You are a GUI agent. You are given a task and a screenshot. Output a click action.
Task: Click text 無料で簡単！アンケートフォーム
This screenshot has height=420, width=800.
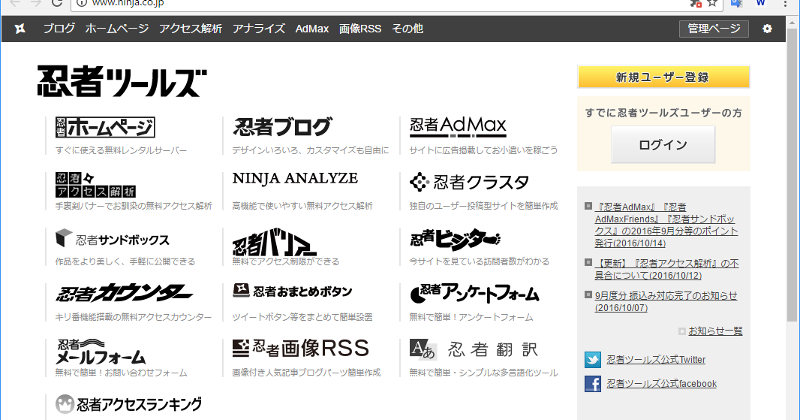coord(471,317)
